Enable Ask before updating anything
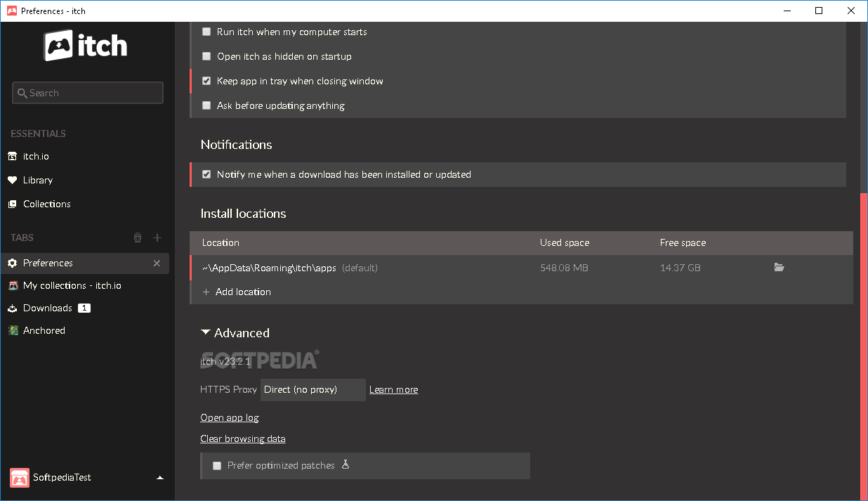Screen dimensions: 868x501 [x=206, y=105]
